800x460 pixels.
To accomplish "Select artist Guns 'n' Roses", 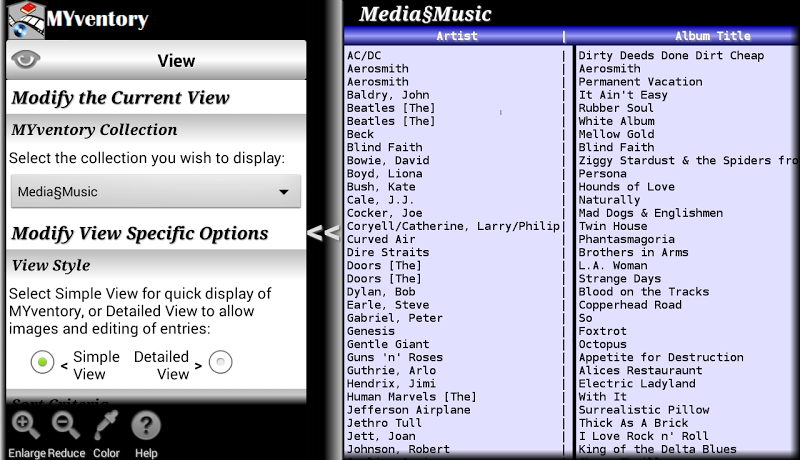I will tap(395, 357).
